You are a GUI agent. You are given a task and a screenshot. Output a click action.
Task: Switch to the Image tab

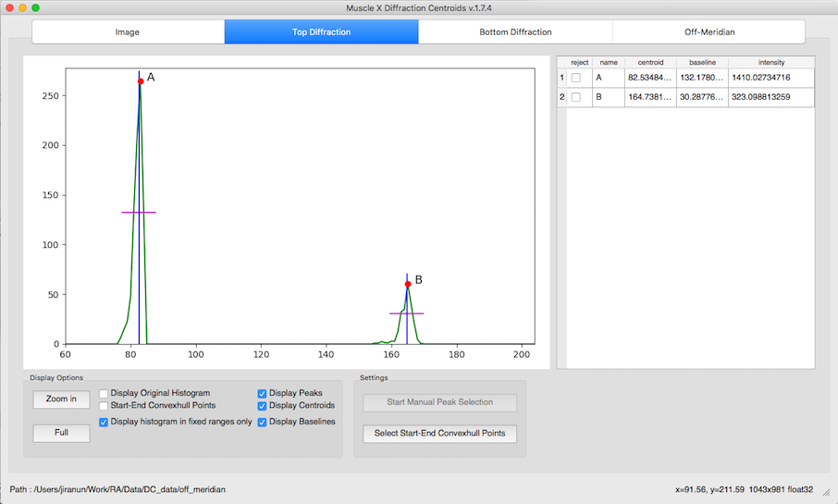(128, 32)
